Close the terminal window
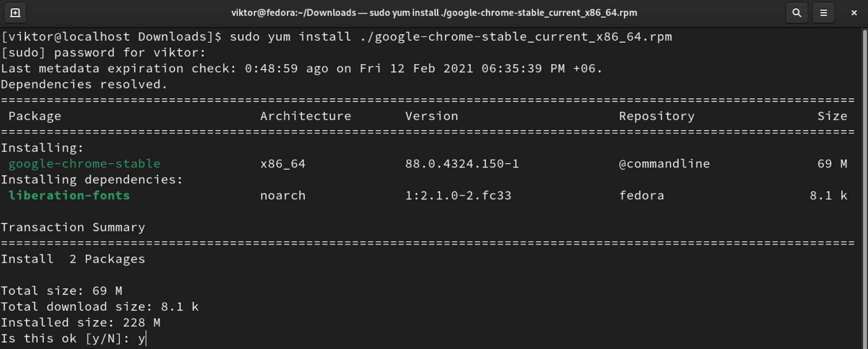Image resolution: width=868 pixels, height=349 pixels. coord(854,13)
